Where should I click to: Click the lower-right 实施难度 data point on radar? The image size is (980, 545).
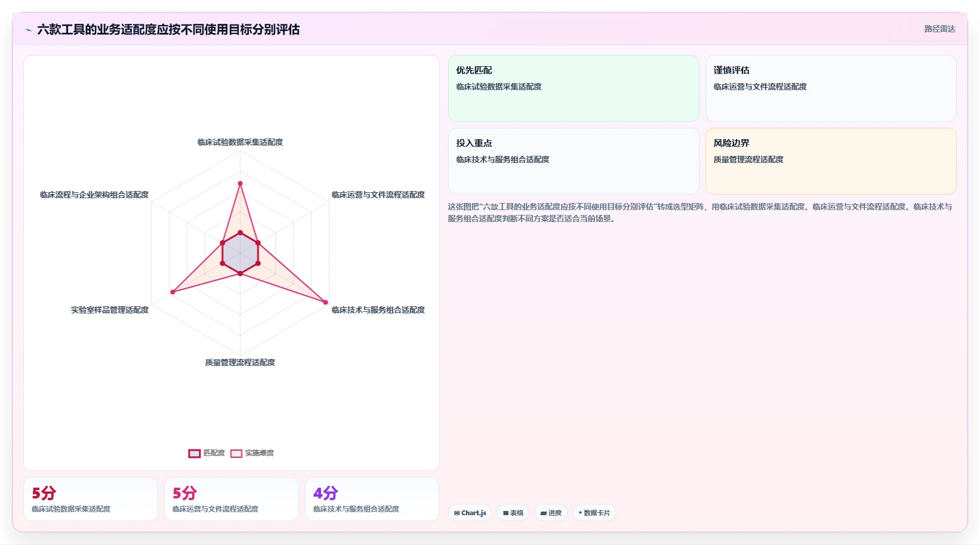325,302
